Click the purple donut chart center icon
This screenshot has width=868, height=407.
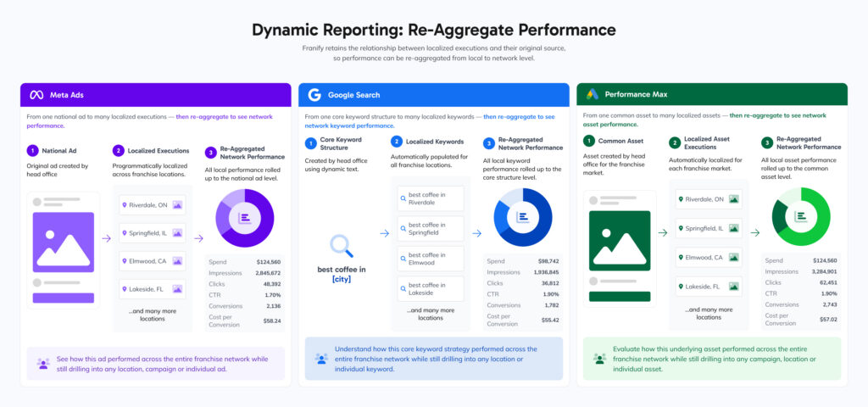[245, 218]
